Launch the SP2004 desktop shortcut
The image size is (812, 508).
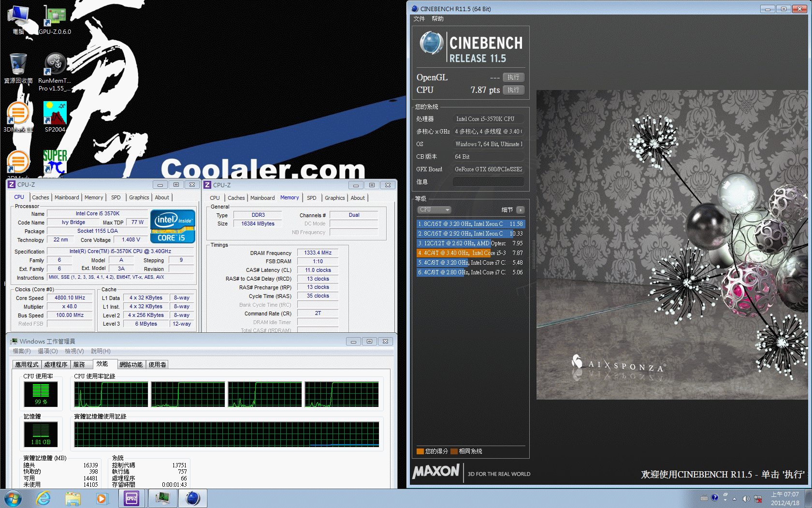pos(55,117)
